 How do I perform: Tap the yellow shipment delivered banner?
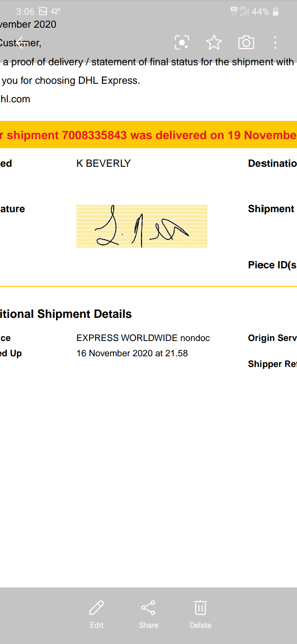(x=148, y=135)
